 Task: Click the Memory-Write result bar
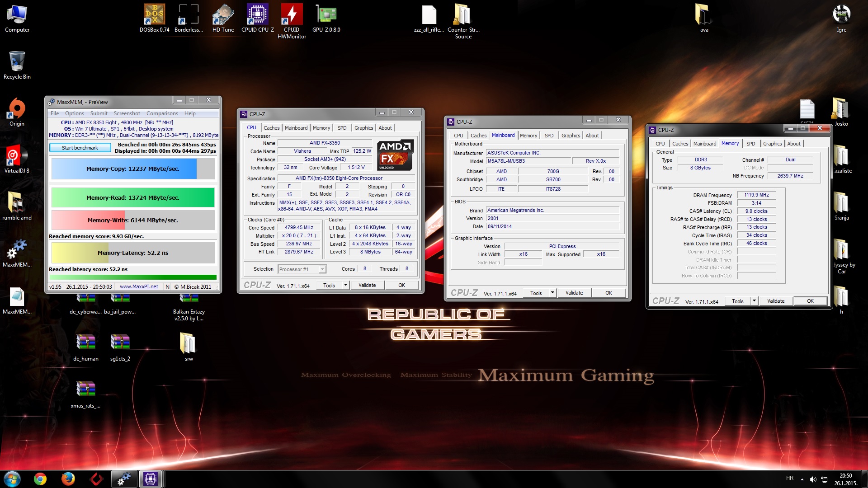click(x=133, y=220)
